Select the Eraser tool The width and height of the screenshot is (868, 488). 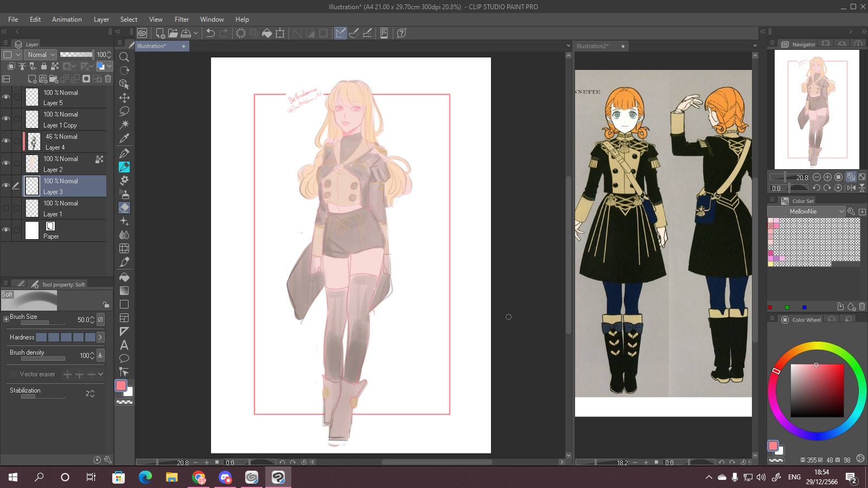[124, 208]
